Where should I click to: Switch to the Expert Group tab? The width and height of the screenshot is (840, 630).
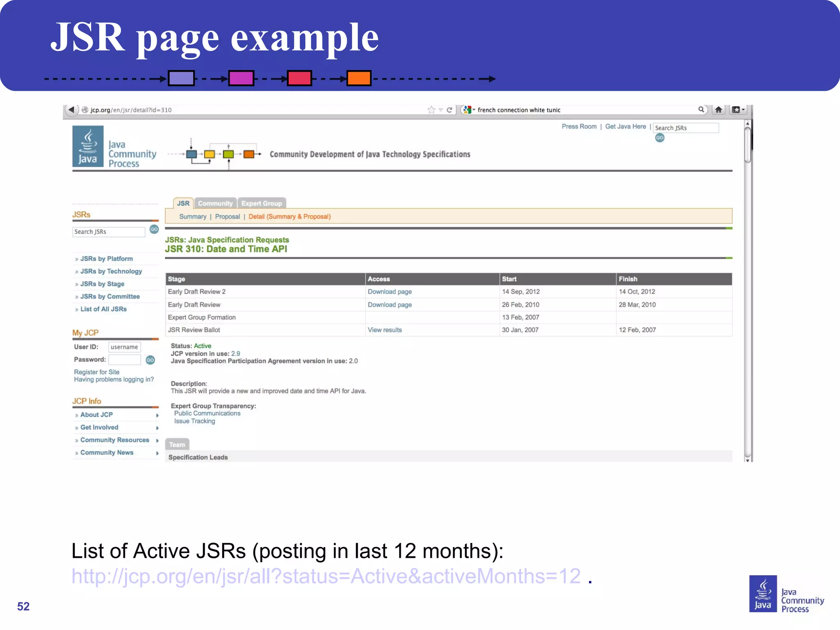pos(262,203)
